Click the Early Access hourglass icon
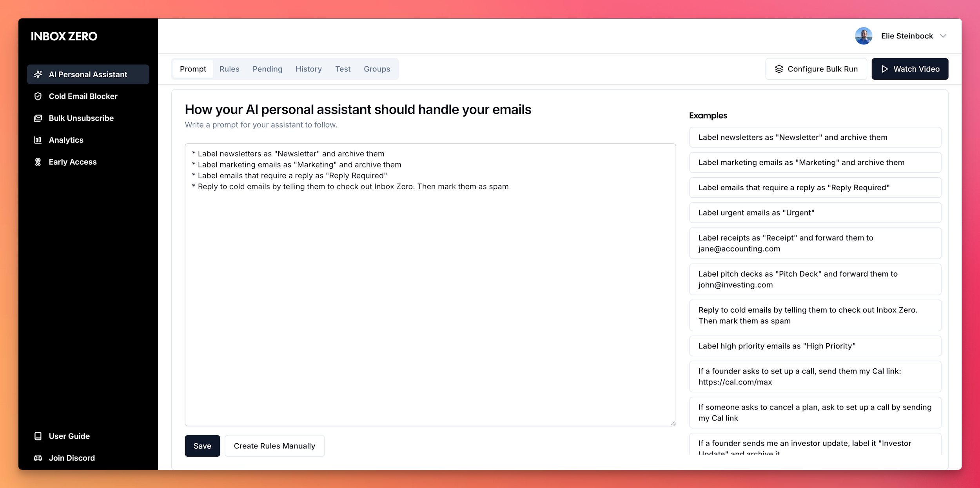This screenshot has height=488, width=980. tap(38, 162)
